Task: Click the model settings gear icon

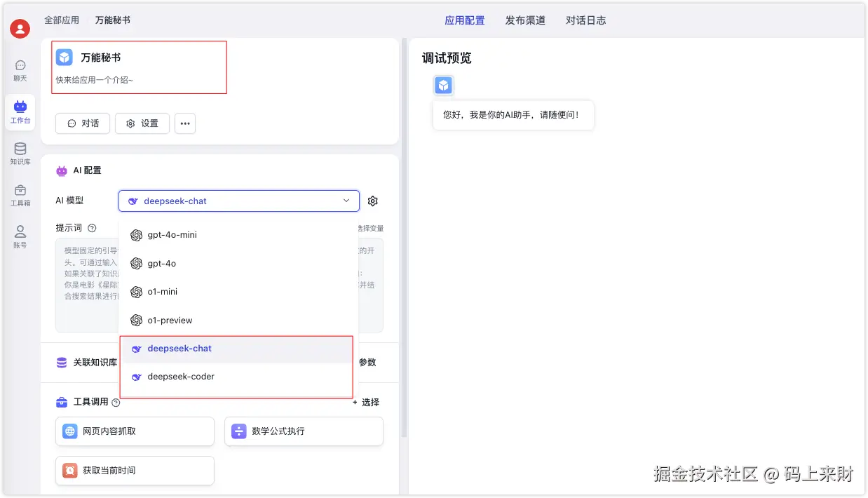Action: [373, 201]
